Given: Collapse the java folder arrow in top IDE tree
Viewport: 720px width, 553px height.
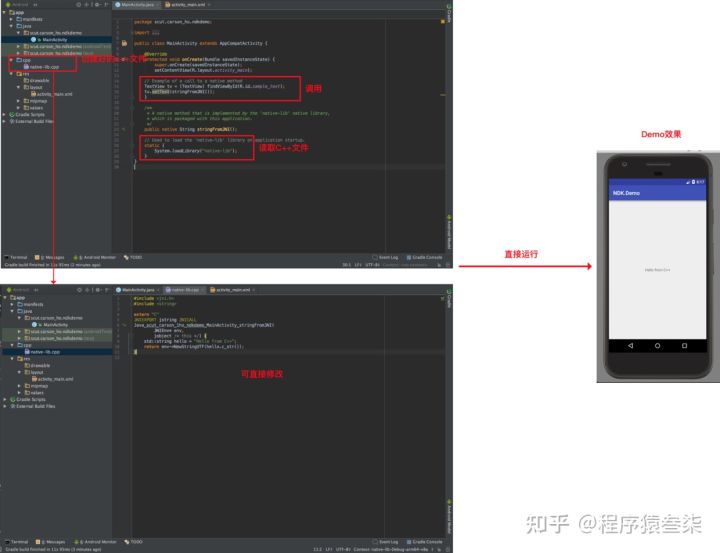Looking at the screenshot, I should click(11, 26).
